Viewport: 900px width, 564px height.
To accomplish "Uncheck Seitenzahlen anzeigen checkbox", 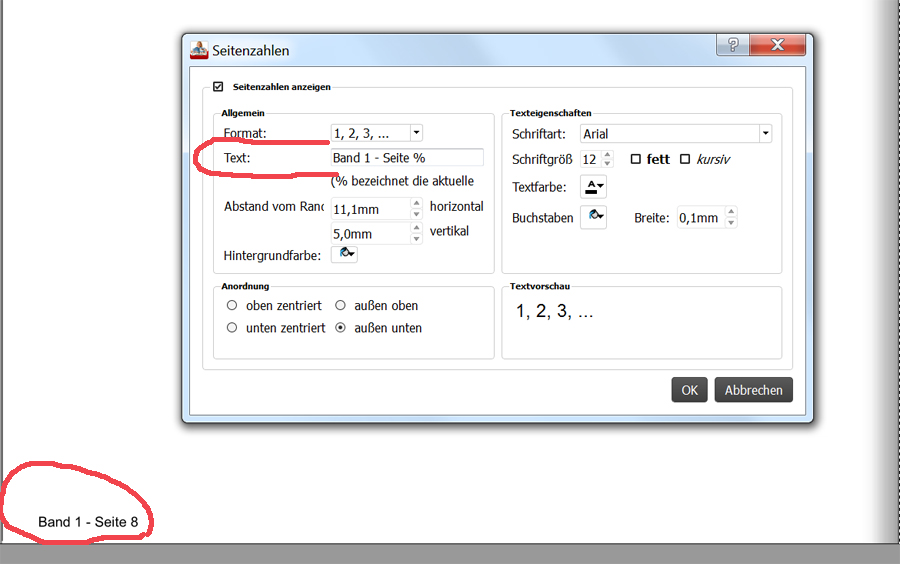I will 218,87.
